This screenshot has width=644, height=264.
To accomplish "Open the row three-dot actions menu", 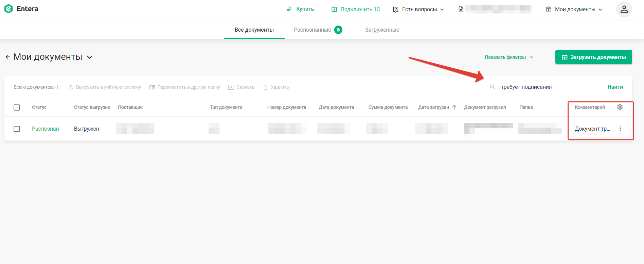I will click(x=620, y=129).
